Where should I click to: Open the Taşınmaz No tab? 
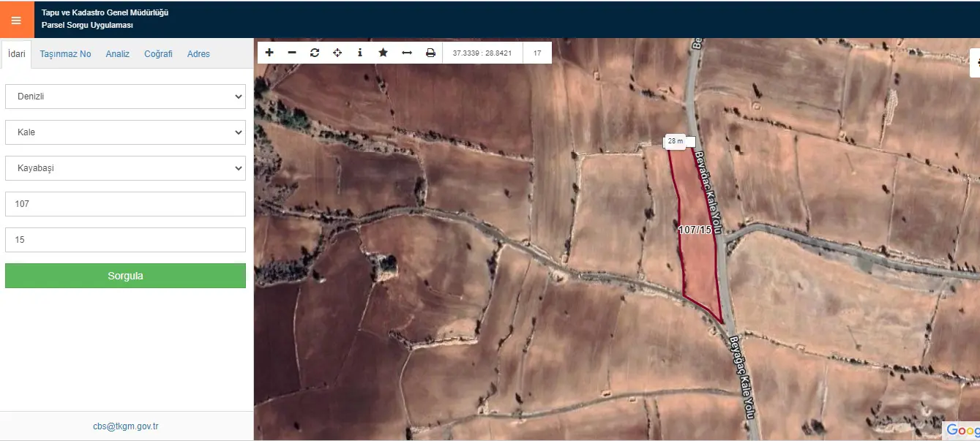[66, 54]
